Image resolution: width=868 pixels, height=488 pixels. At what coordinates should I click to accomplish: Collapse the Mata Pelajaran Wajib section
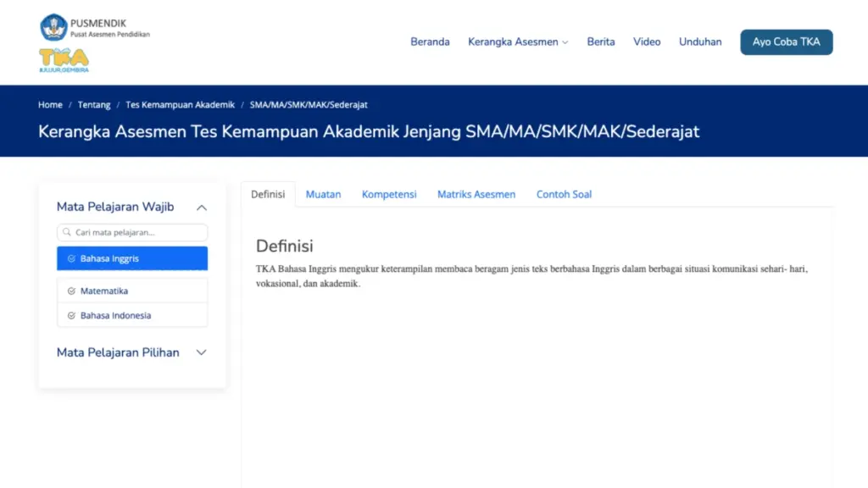[202, 208]
